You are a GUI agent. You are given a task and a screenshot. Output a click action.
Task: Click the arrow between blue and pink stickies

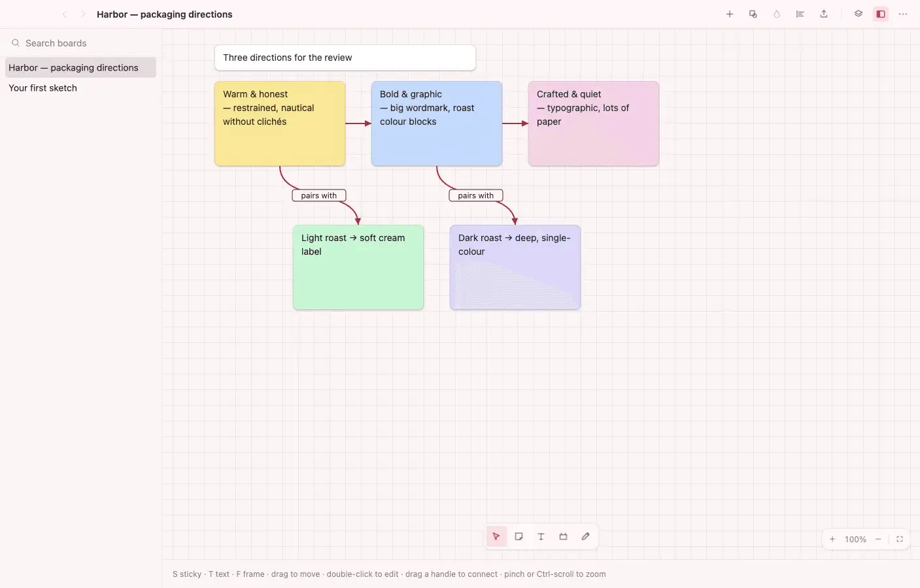tap(515, 123)
